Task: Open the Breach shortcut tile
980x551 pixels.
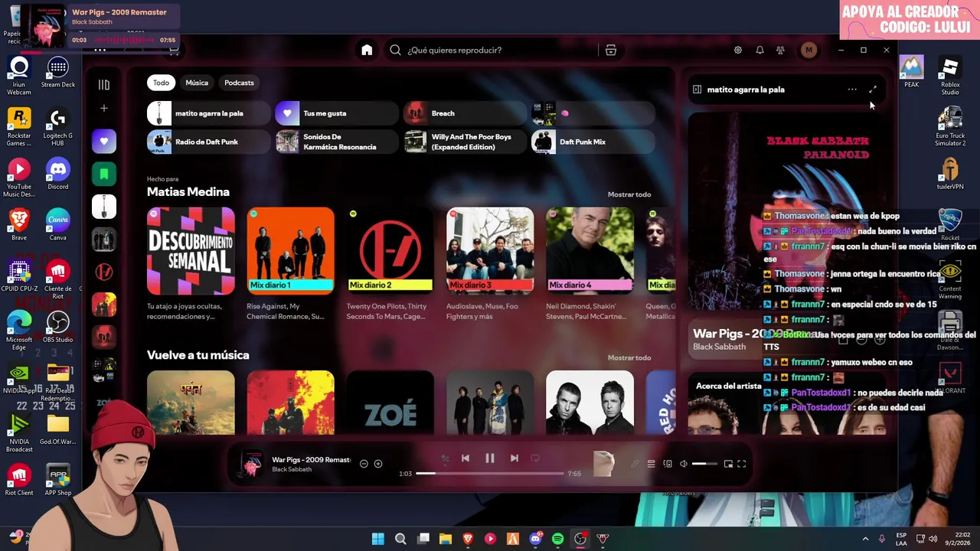Action: (x=465, y=113)
